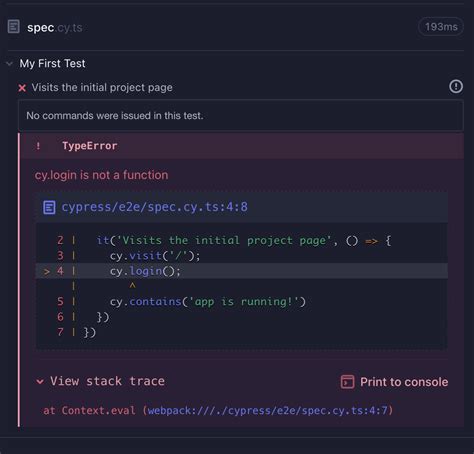
Task: Click 'No commands were issued in this test' message
Action: click(x=115, y=116)
